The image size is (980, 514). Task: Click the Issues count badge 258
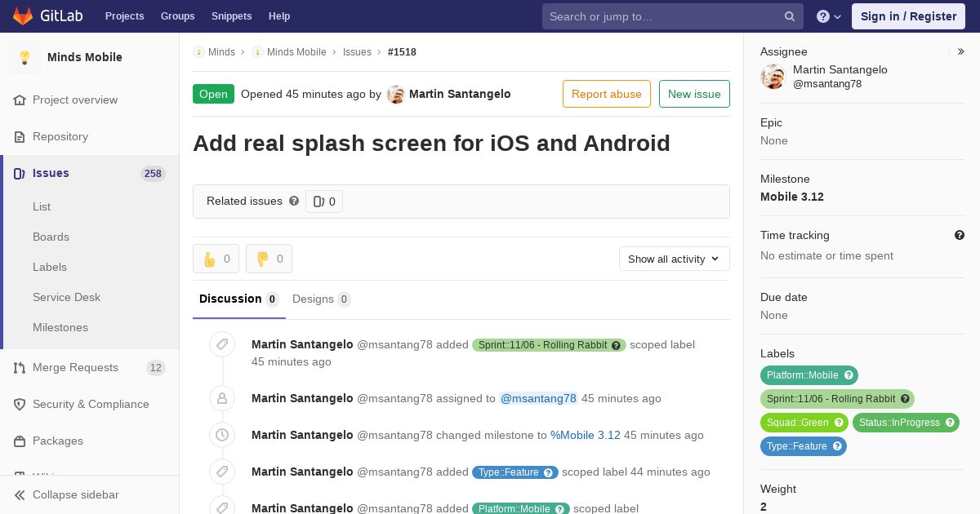153,173
